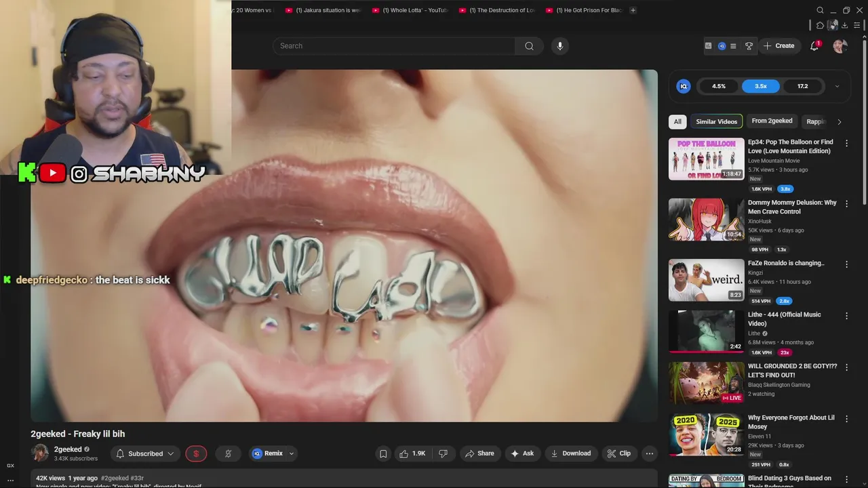Switch to Jakura situation browser tab
The height and width of the screenshot is (488, 868).
(323, 10)
